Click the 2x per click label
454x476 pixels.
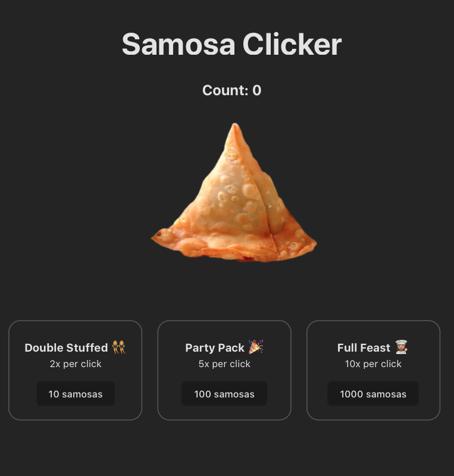pyautogui.click(x=76, y=364)
